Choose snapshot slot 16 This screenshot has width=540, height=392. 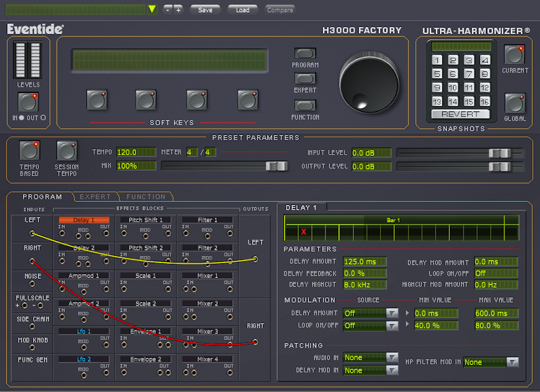click(x=485, y=101)
